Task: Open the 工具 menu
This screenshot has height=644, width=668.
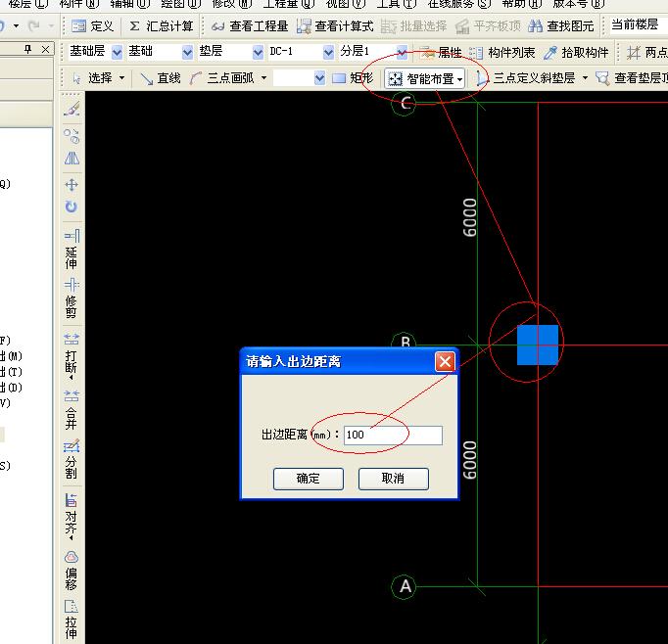Action: point(397,4)
